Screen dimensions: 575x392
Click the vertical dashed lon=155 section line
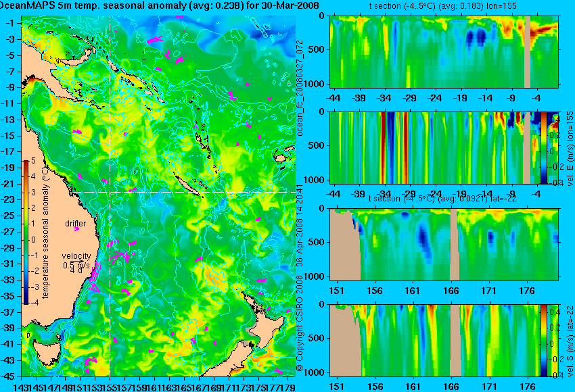pos(110,195)
